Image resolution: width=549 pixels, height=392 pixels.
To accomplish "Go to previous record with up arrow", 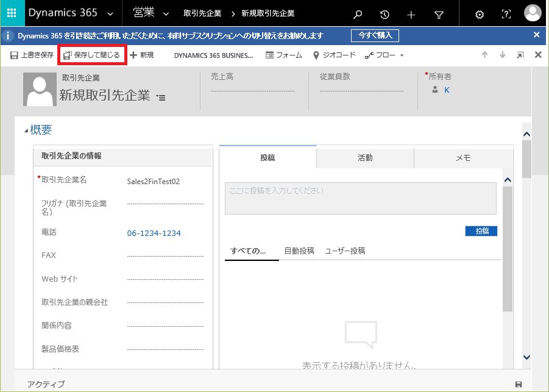I will pos(484,55).
